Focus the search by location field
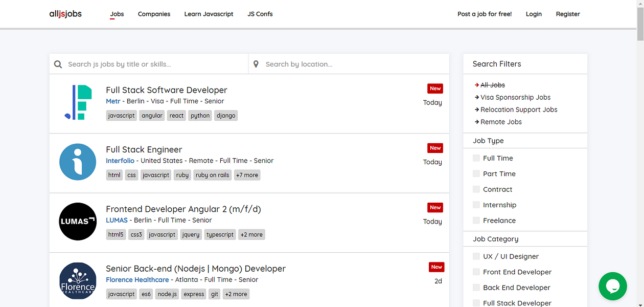The image size is (644, 307). click(349, 64)
